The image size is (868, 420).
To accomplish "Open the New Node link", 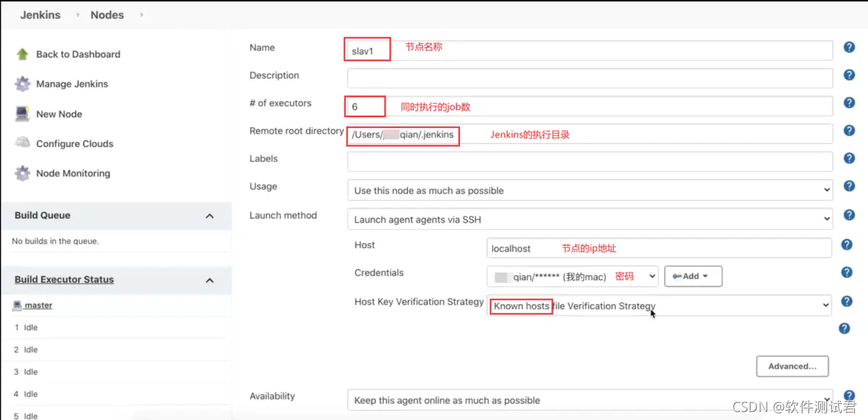I will click(59, 114).
